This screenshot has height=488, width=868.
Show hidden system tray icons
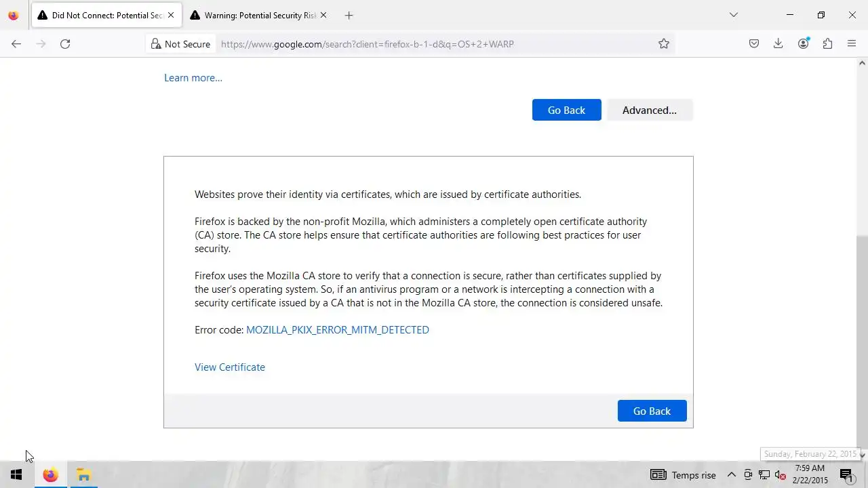pos(732,475)
